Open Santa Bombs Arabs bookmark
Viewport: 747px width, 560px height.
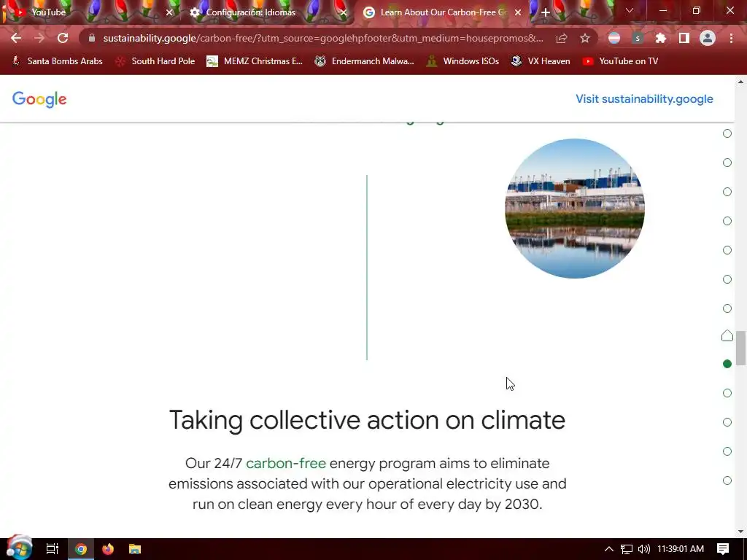click(x=58, y=61)
